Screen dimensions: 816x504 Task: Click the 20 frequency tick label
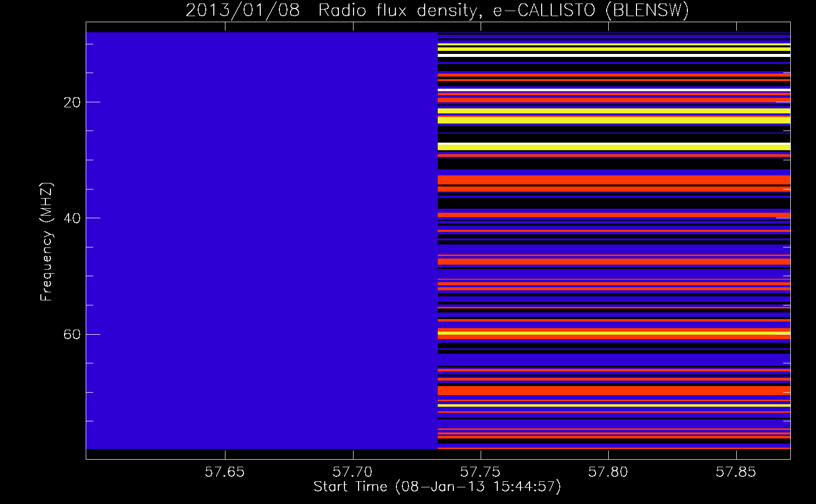tap(72, 102)
